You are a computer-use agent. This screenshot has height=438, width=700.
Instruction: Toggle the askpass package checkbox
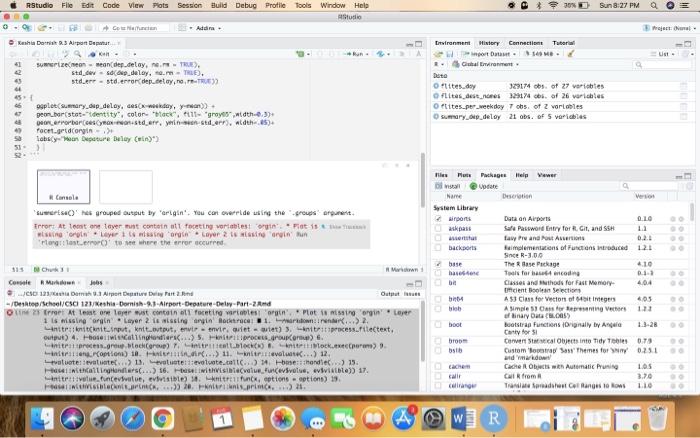[x=438, y=229]
